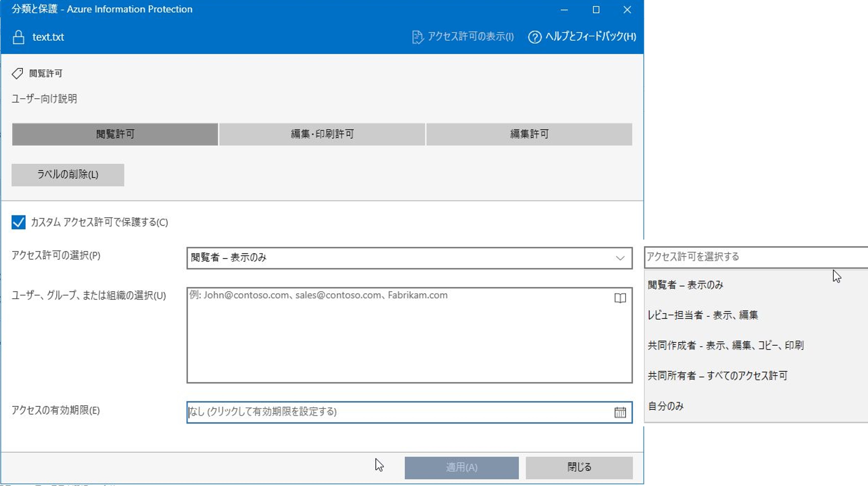
Task: Uncheck カスタム アクセス許可で保護する checkbox
Action: [x=19, y=222]
